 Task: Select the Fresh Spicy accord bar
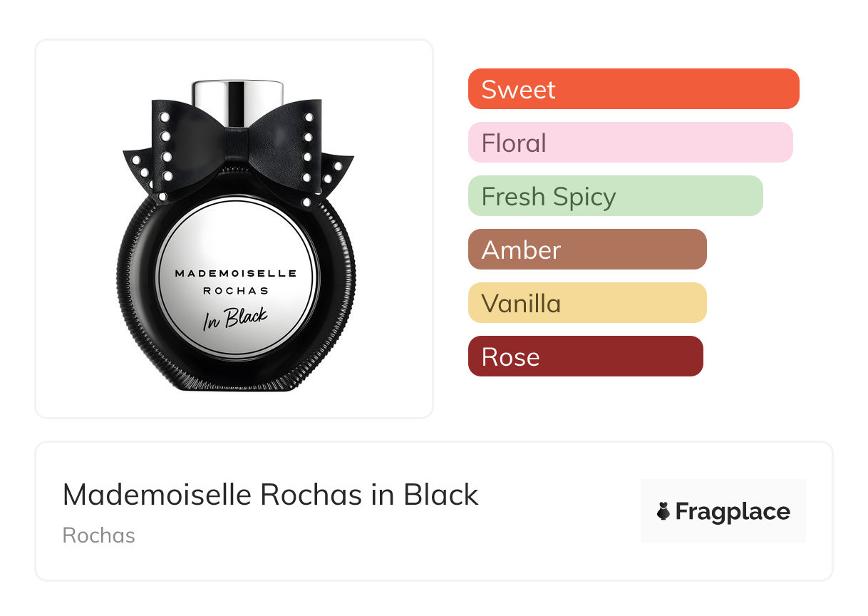(x=615, y=196)
